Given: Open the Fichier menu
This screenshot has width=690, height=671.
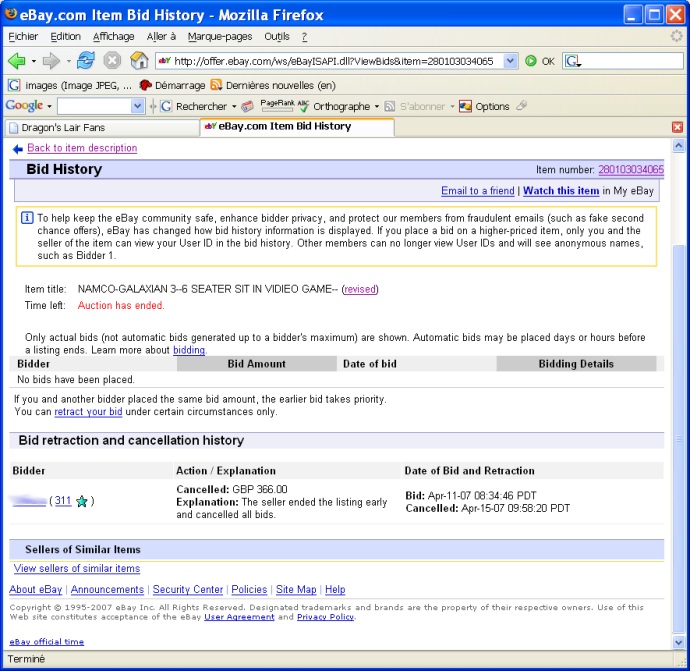Looking at the screenshot, I should coord(23,37).
